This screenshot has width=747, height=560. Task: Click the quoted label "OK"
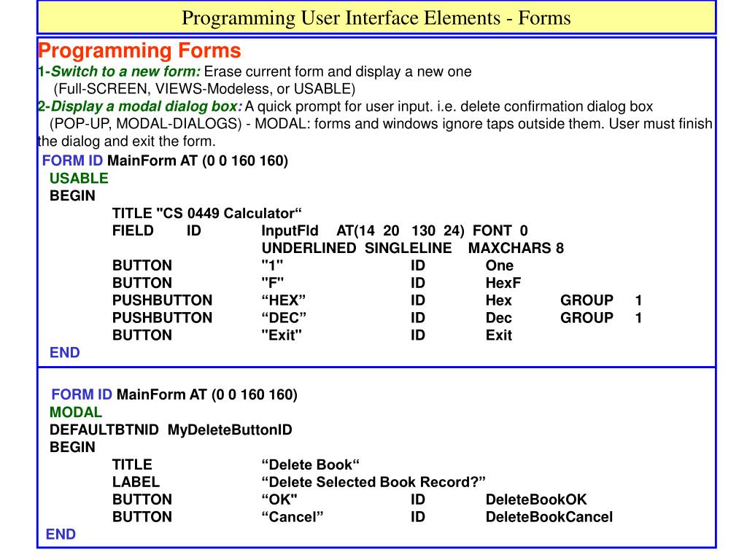coord(279,499)
